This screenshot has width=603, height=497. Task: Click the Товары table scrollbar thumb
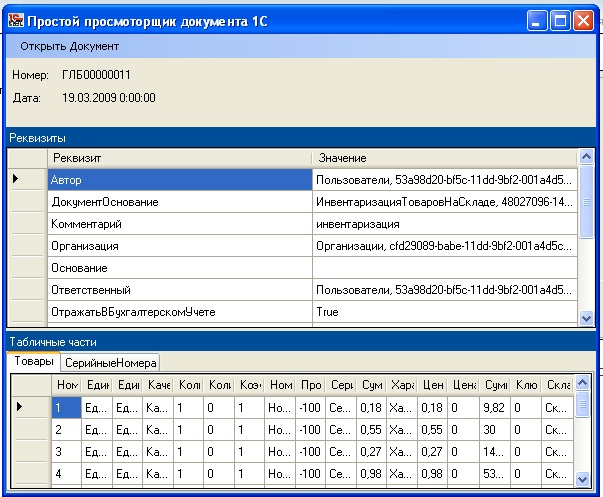(582, 404)
